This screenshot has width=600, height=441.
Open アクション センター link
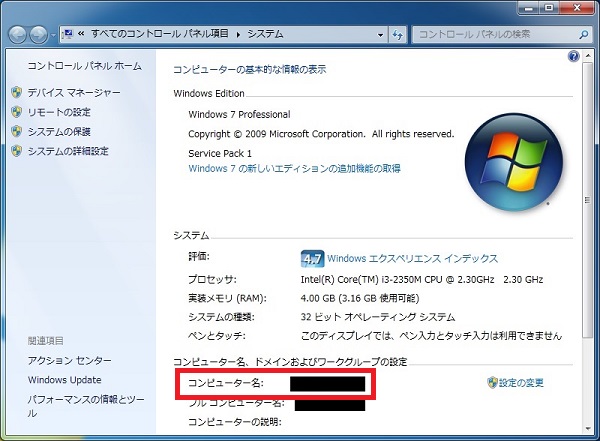(70, 360)
